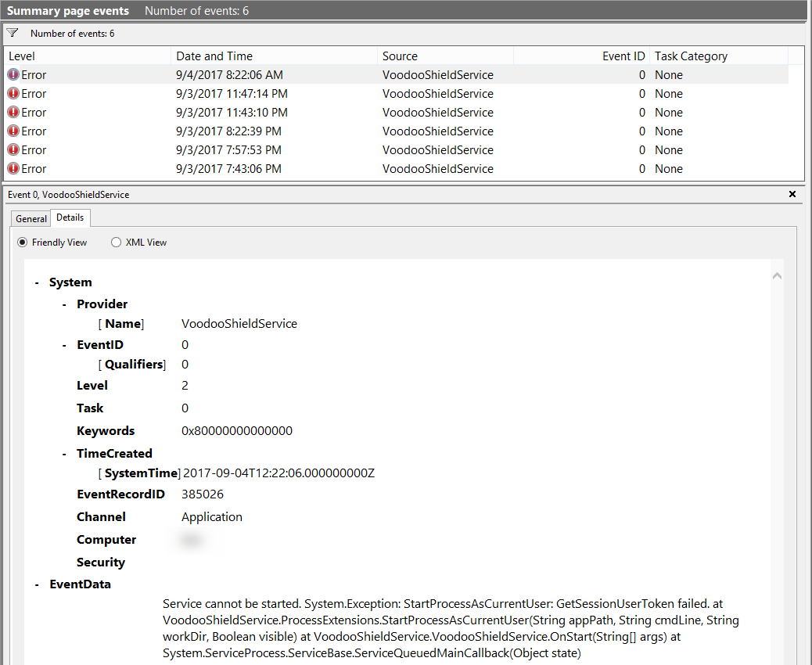Click VoodooShieldService source in the 11:47:14 PM row
This screenshot has width=812, height=665.
pyautogui.click(x=437, y=93)
